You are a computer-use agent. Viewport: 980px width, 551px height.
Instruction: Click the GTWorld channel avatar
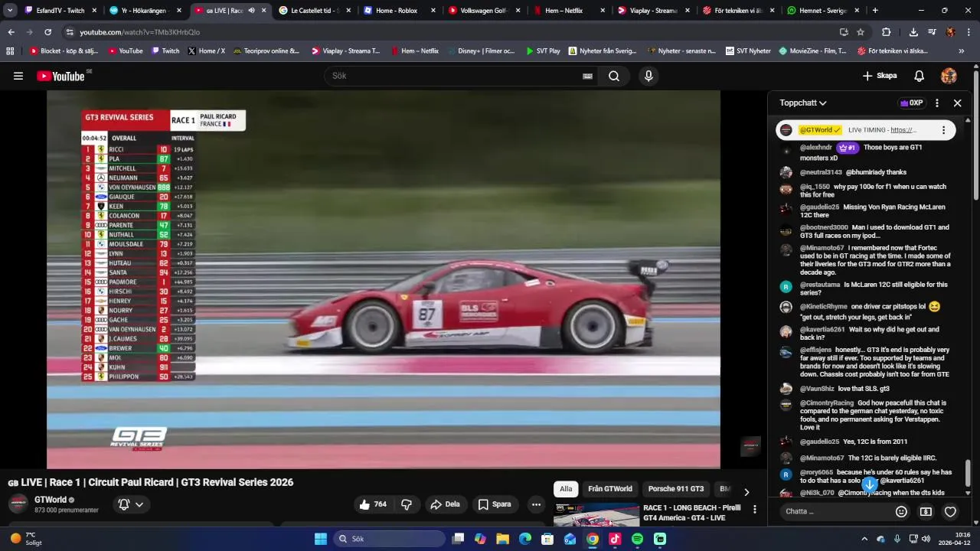coord(18,504)
